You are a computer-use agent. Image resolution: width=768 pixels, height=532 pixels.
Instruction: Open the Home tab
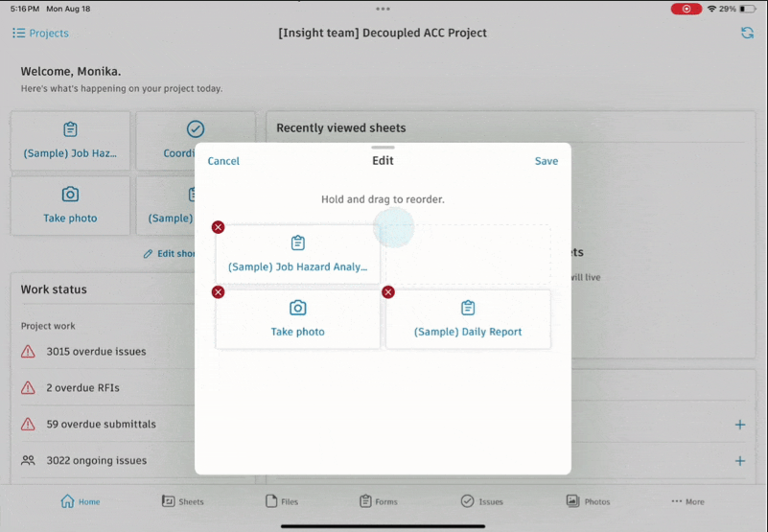coord(81,501)
